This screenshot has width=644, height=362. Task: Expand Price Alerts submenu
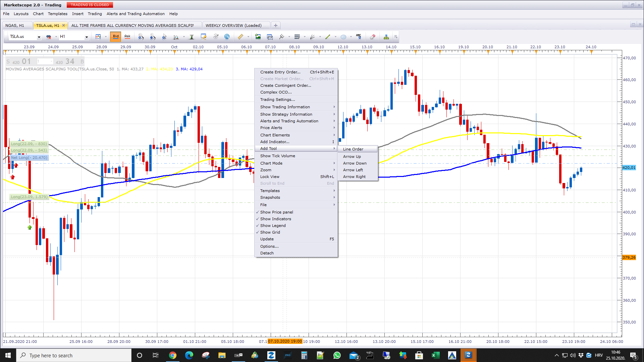tap(296, 128)
